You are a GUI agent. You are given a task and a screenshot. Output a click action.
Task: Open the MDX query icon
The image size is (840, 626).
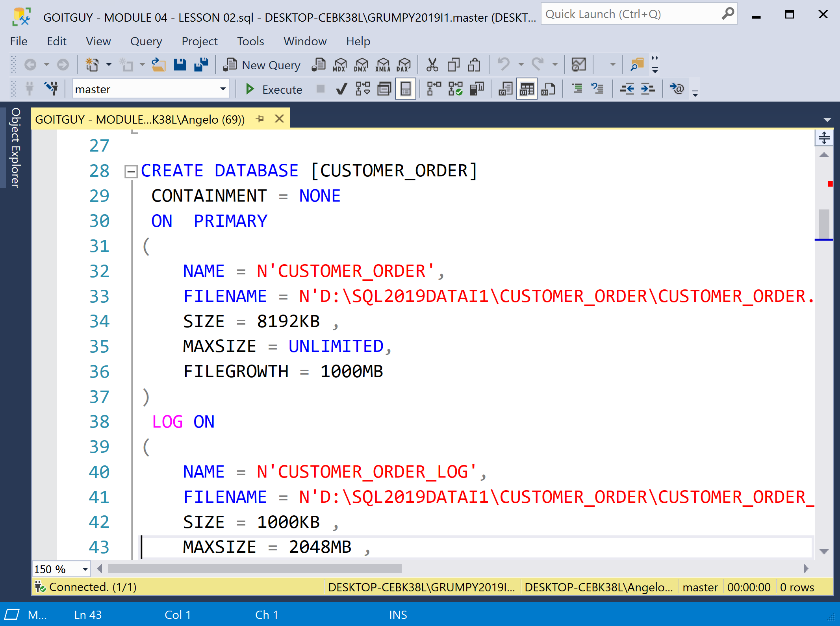[339, 65]
